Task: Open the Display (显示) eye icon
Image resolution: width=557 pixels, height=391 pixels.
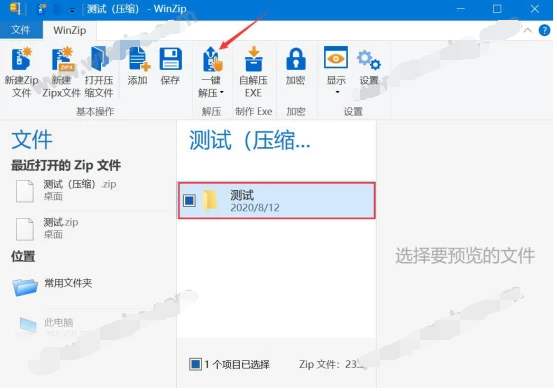Action: (x=336, y=57)
